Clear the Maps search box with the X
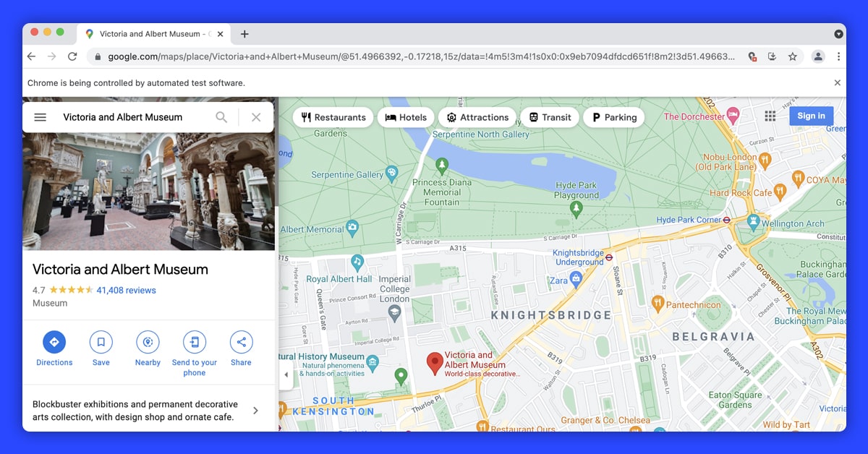Image resolution: width=868 pixels, height=454 pixels. pos(256,117)
